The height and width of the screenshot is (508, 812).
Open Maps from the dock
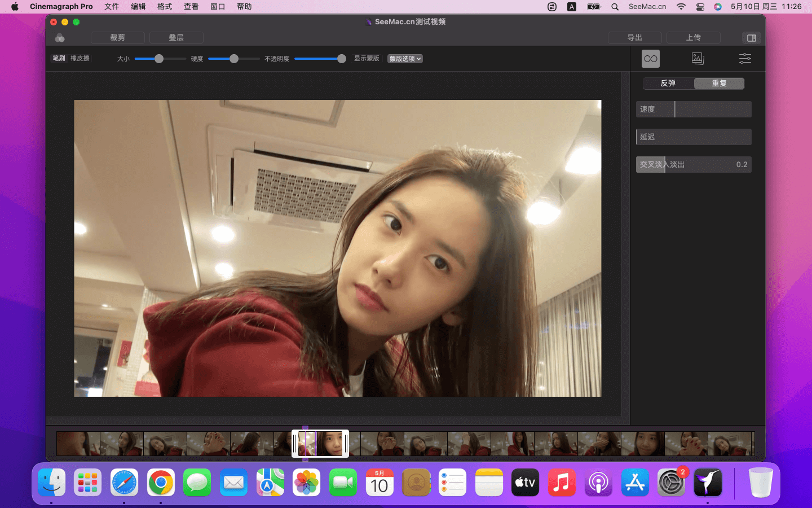click(270, 483)
